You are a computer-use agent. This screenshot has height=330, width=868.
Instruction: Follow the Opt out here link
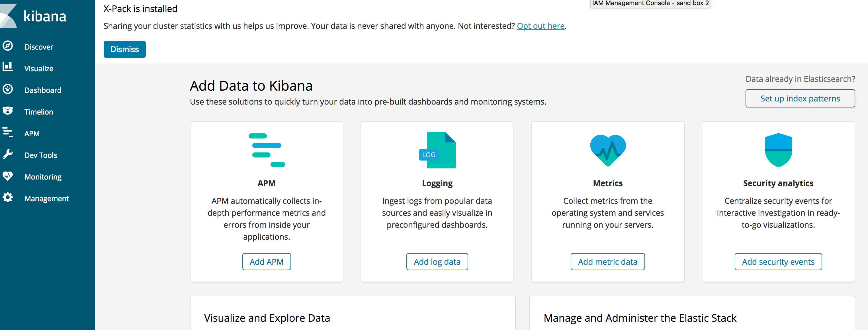(x=541, y=26)
